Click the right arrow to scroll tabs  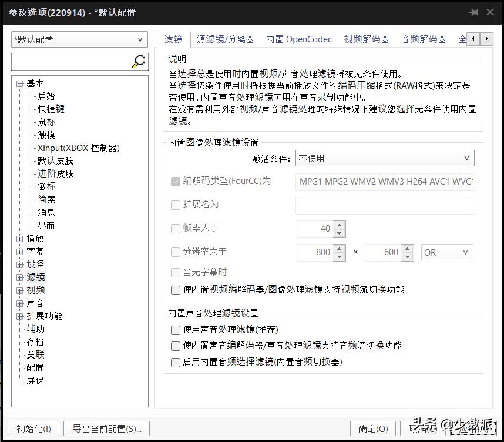pos(487,38)
